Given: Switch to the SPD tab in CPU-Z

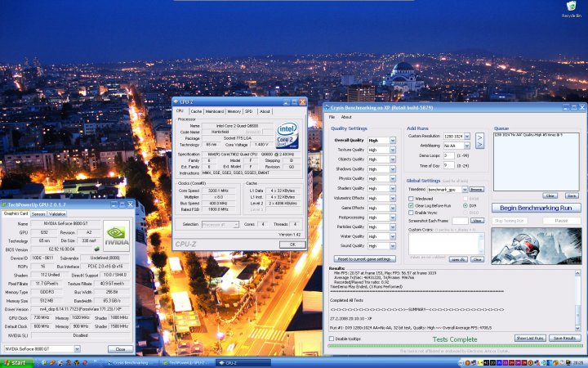Looking at the screenshot, I should coord(248,111).
